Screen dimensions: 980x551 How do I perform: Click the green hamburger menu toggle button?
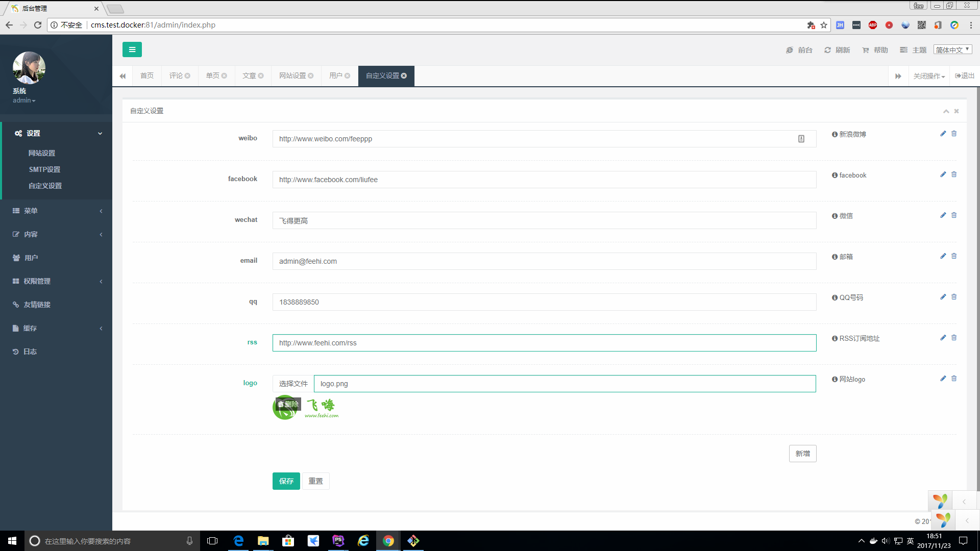[132, 49]
